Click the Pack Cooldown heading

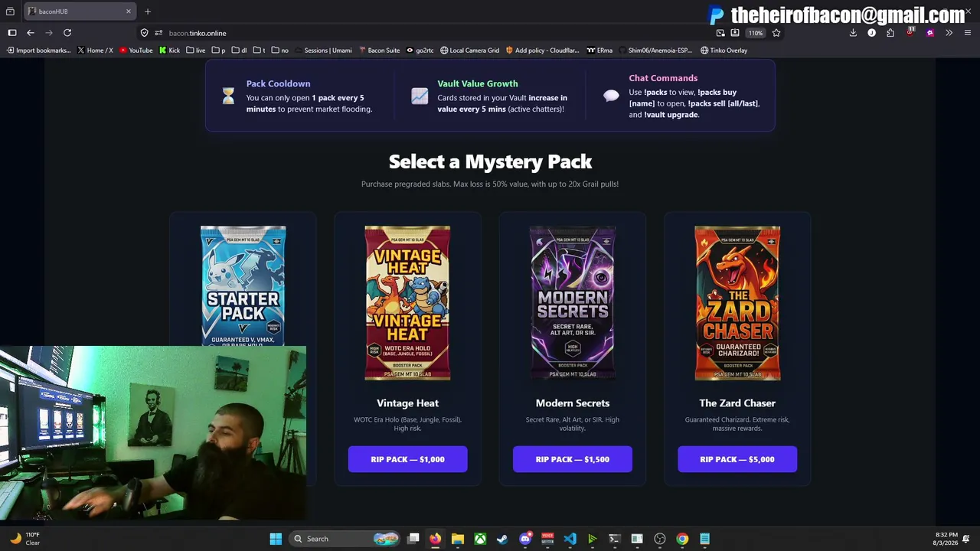278,83
